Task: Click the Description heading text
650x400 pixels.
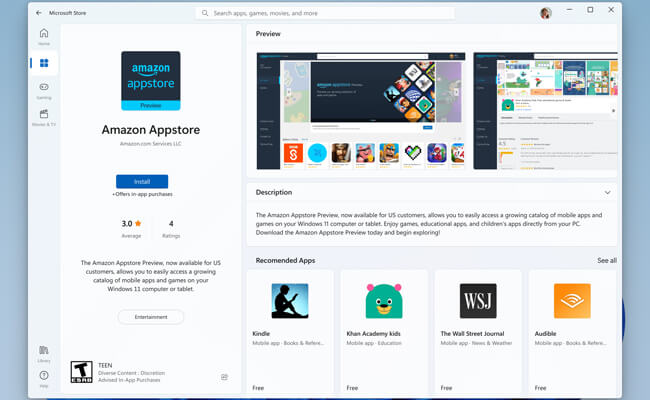Action: click(x=274, y=192)
